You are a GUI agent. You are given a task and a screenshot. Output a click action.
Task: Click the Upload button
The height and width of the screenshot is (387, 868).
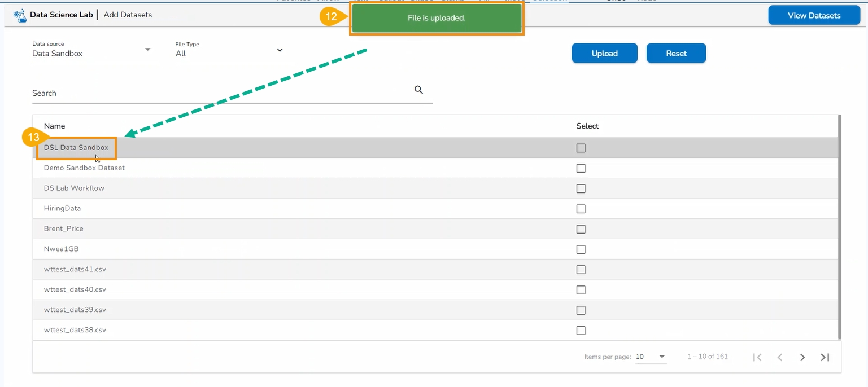[x=604, y=54]
